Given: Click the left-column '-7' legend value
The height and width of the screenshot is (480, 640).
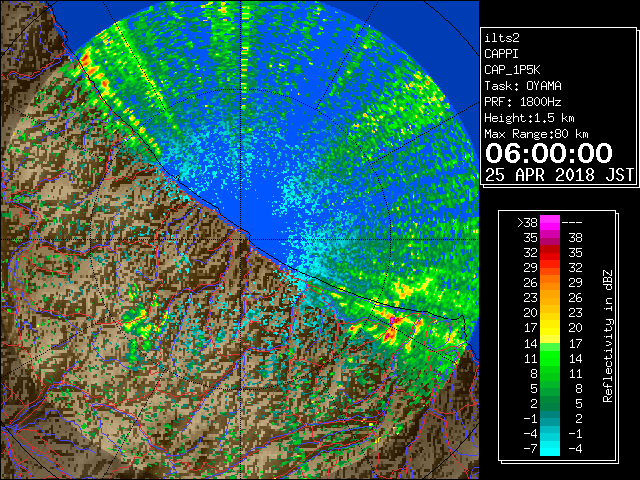Looking at the screenshot, I should tap(530, 449).
